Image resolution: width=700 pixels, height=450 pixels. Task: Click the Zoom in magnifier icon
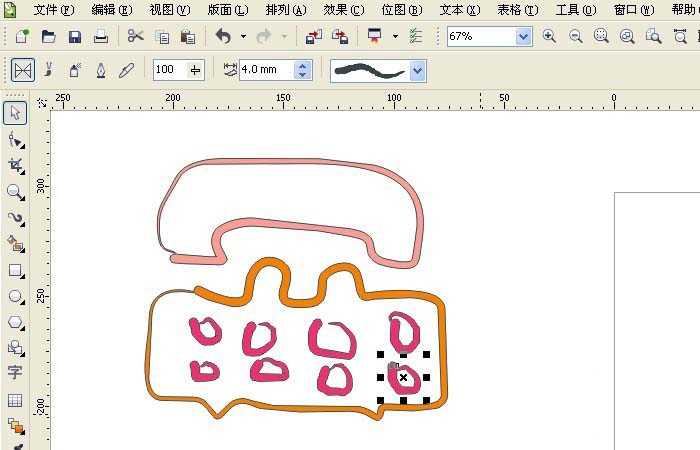549,36
